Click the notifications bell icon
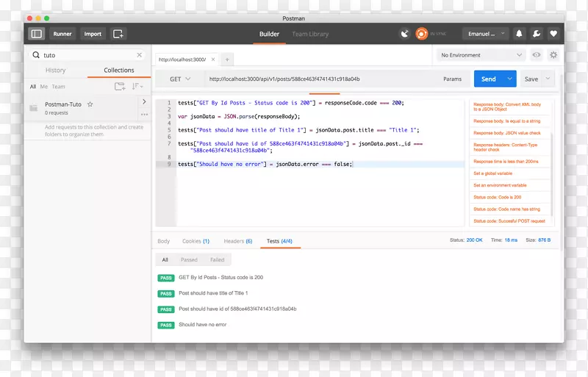The height and width of the screenshot is (377, 588). [x=520, y=34]
